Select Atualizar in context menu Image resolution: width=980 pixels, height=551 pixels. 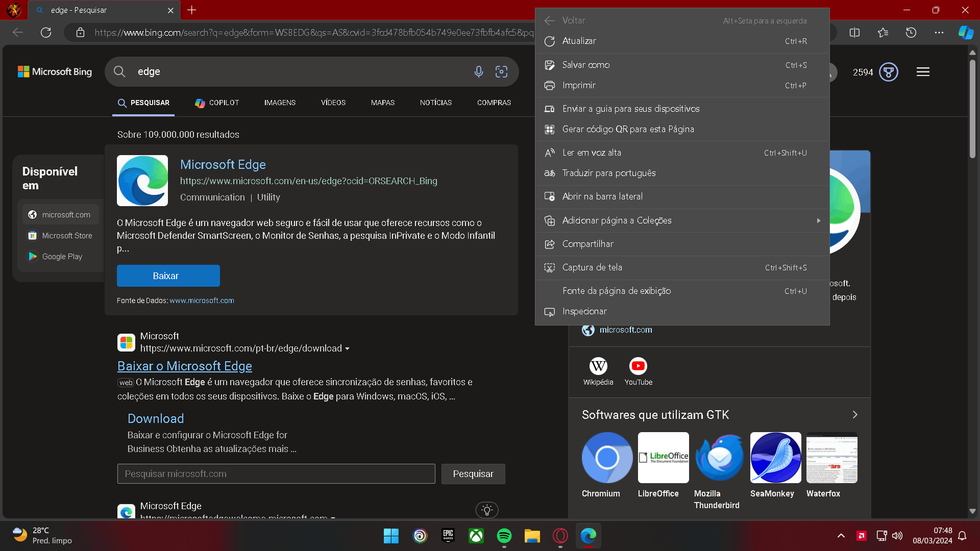pyautogui.click(x=682, y=41)
